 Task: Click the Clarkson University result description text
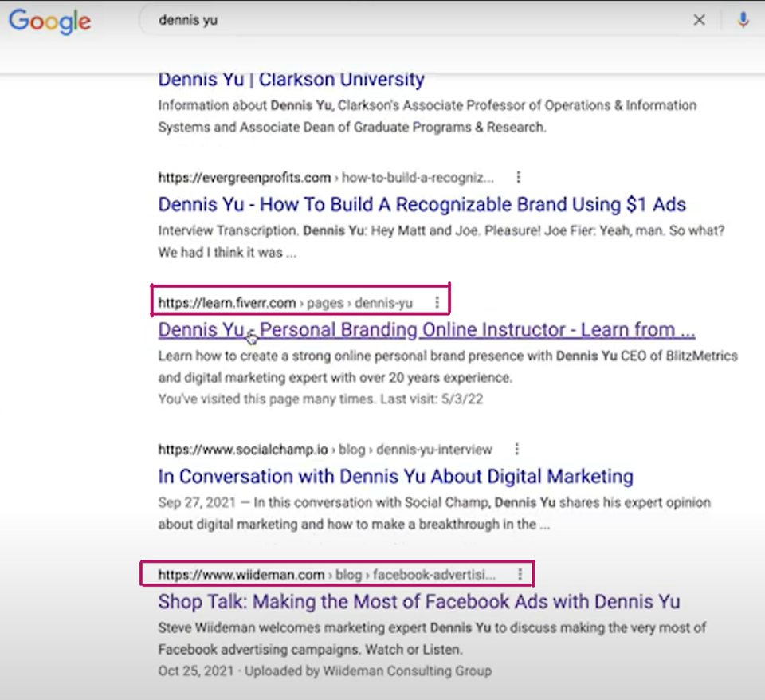pos(427,116)
